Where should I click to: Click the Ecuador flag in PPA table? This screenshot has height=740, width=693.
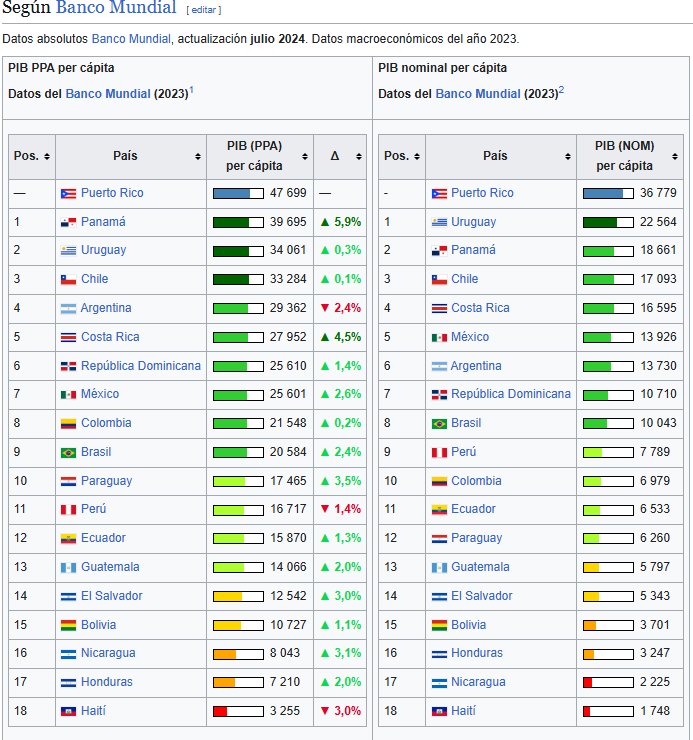pyautogui.click(x=68, y=538)
